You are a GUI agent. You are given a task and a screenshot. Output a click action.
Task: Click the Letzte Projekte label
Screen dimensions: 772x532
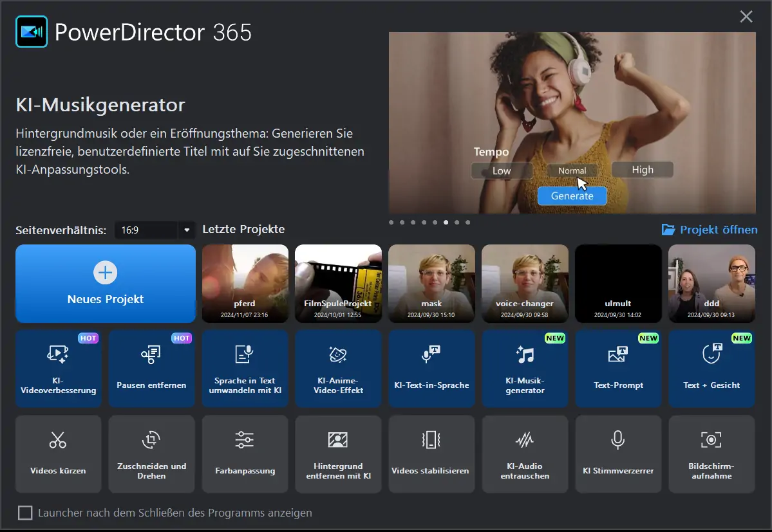(244, 229)
